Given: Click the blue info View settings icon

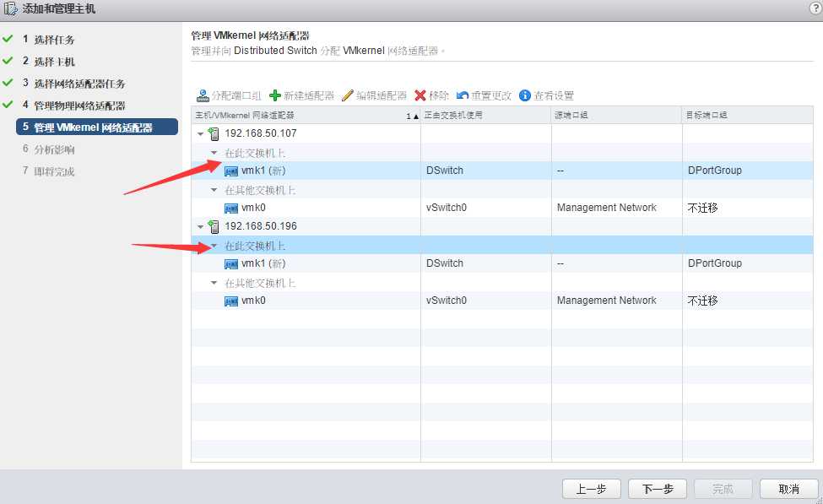Looking at the screenshot, I should pos(525,95).
